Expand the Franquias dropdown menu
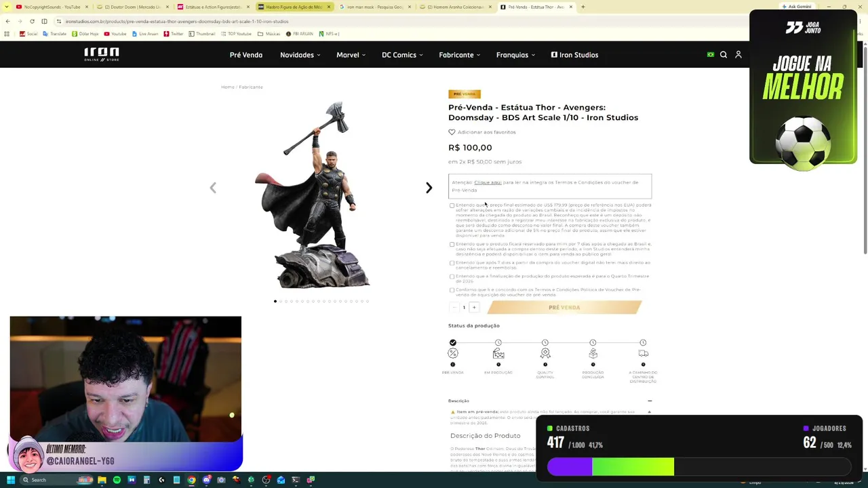This screenshot has height=488, width=868. 515,55
